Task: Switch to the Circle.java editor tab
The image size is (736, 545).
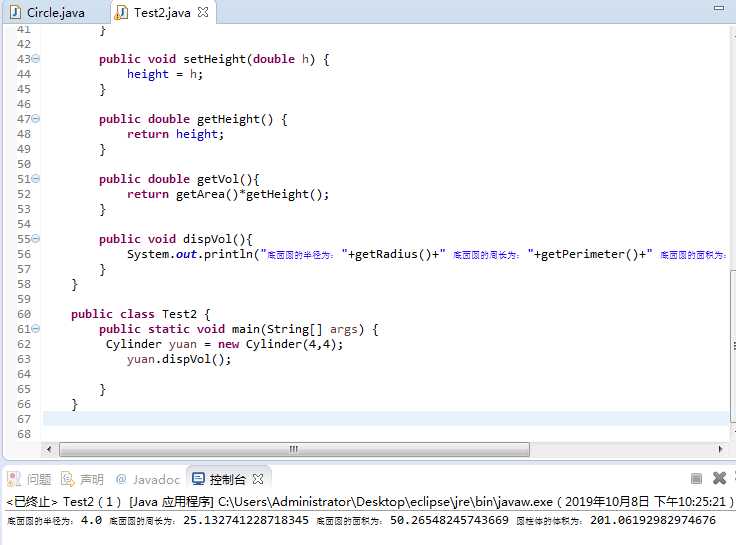Action: 48,13
